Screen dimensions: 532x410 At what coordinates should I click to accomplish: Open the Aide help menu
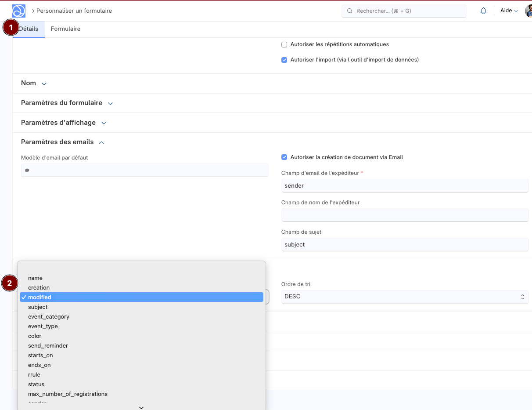pos(509,11)
